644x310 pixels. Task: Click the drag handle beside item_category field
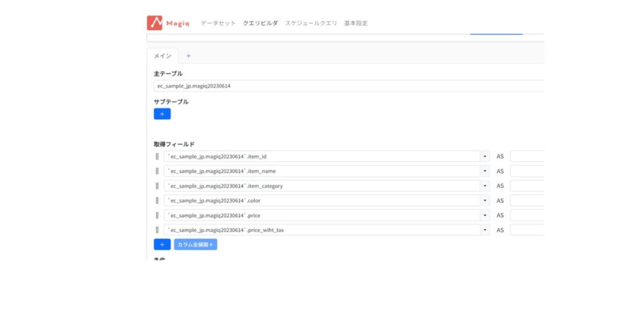point(157,186)
